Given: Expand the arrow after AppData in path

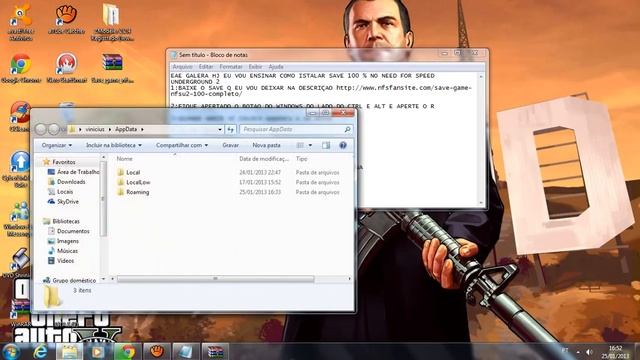Looking at the screenshot, I should tap(142, 129).
